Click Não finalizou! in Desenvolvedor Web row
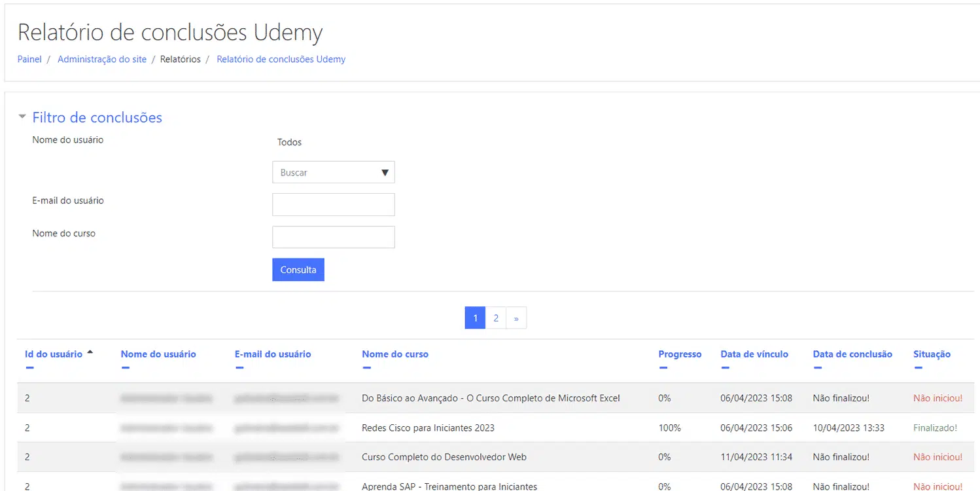Image resolution: width=980 pixels, height=491 pixels. [841, 457]
